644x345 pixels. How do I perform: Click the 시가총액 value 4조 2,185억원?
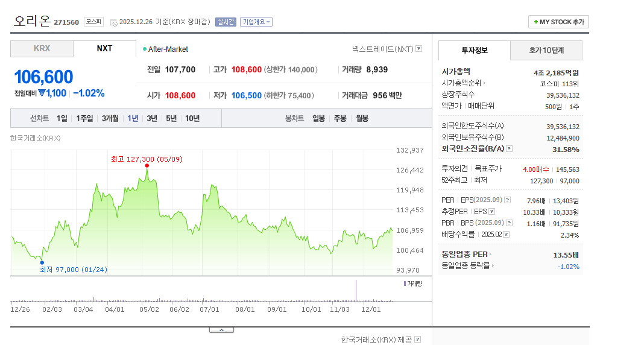556,73
